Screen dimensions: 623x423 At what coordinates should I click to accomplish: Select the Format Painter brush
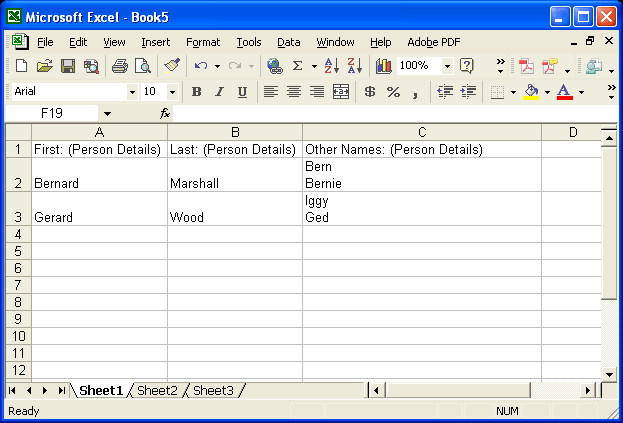[172, 66]
